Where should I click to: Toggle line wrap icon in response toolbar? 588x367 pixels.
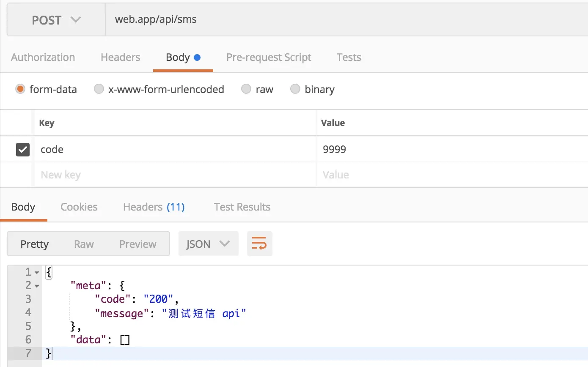click(x=259, y=244)
